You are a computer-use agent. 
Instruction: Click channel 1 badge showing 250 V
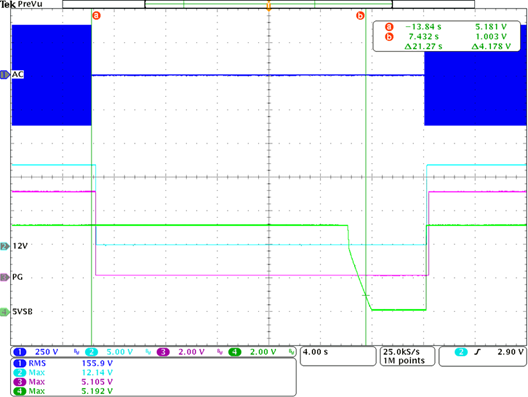(x=36, y=352)
